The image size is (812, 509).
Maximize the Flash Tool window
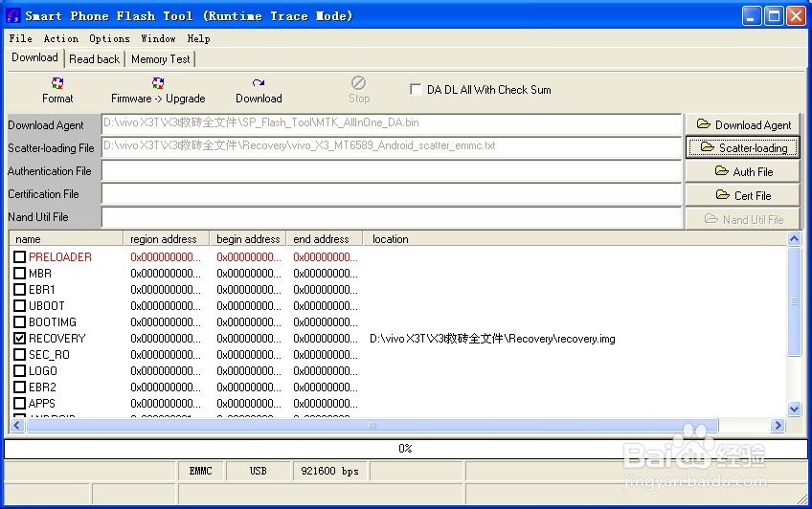pyautogui.click(x=774, y=16)
